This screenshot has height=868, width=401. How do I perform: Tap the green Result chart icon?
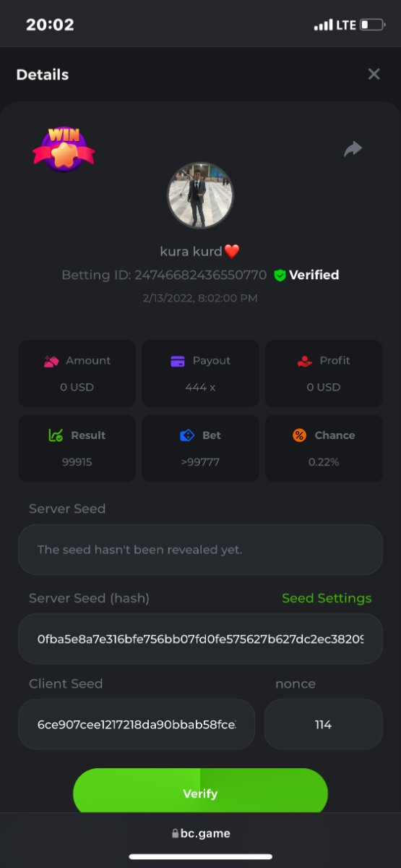pos(56,435)
